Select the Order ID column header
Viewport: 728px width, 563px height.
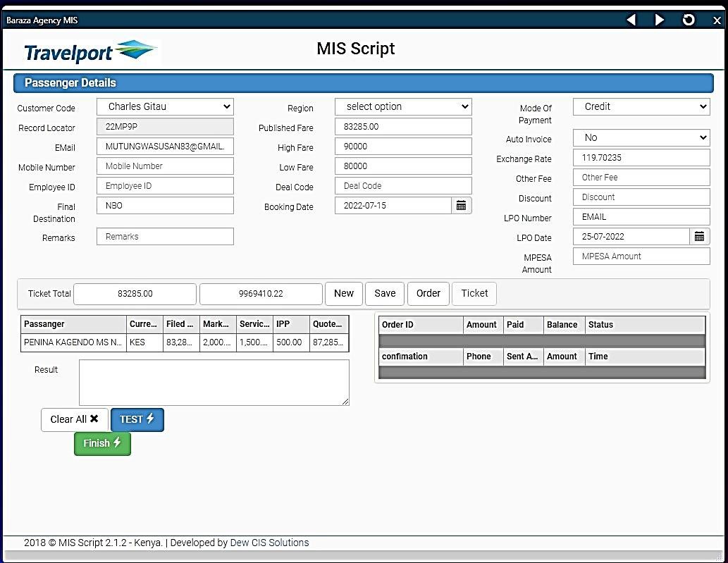(x=421, y=325)
